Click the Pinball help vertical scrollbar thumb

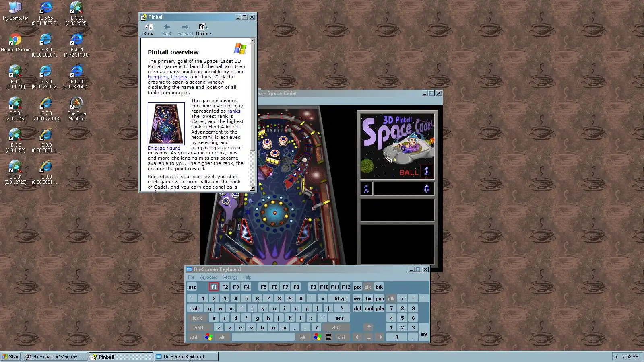252,97
